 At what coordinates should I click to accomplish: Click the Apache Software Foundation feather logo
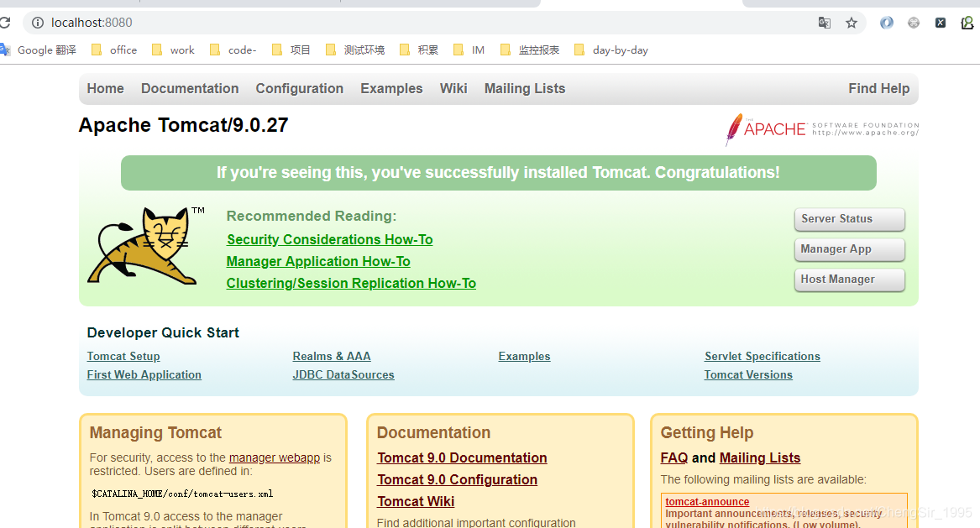[822, 129]
